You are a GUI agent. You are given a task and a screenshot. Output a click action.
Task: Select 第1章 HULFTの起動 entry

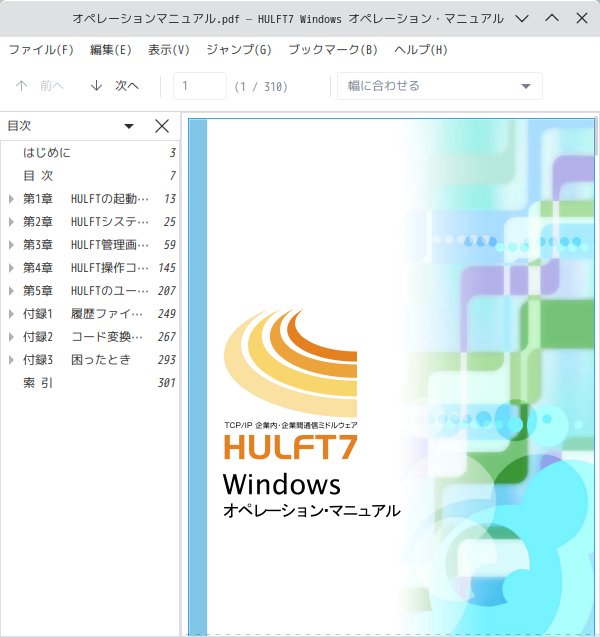pos(90,199)
